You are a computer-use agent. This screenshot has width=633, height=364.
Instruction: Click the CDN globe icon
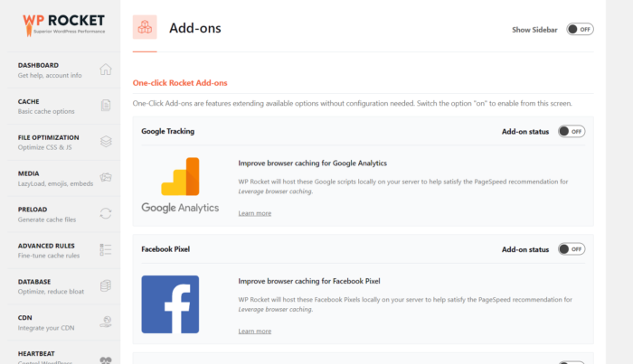click(106, 322)
